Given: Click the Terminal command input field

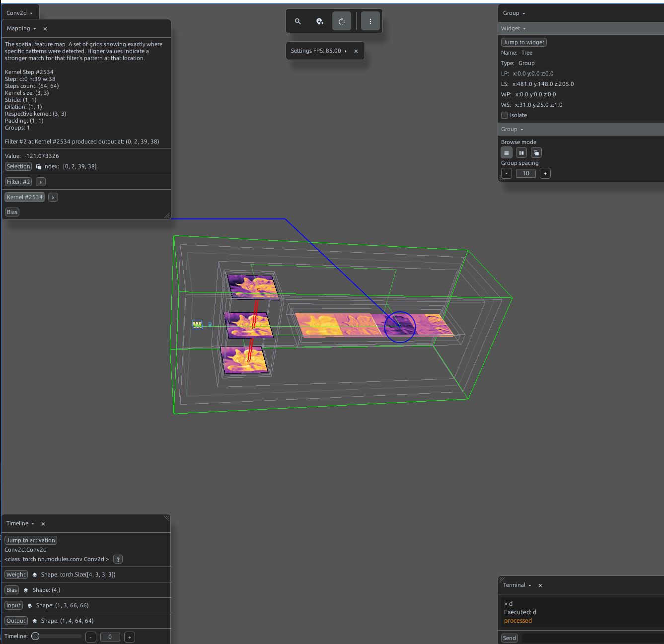Looking at the screenshot, I should [x=592, y=638].
